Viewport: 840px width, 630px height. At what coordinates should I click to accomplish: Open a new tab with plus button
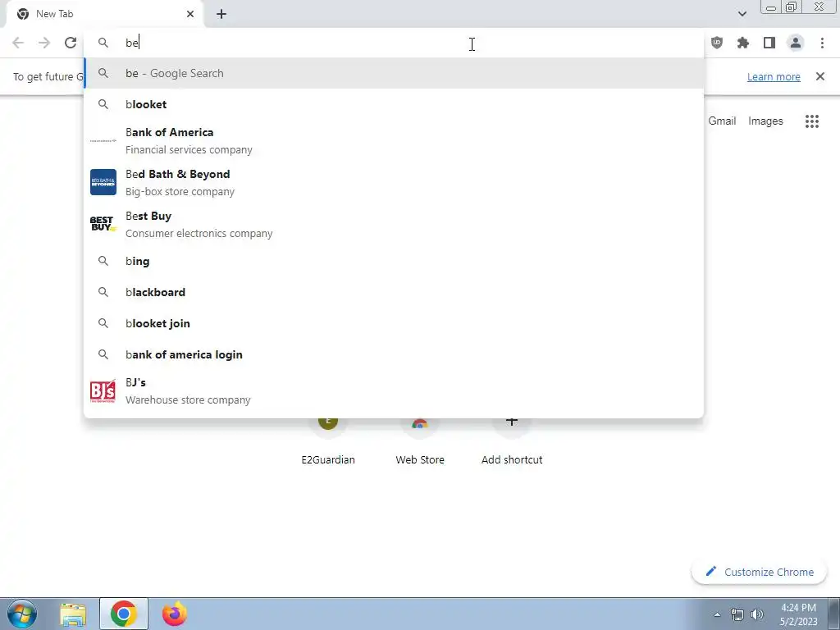(x=221, y=14)
